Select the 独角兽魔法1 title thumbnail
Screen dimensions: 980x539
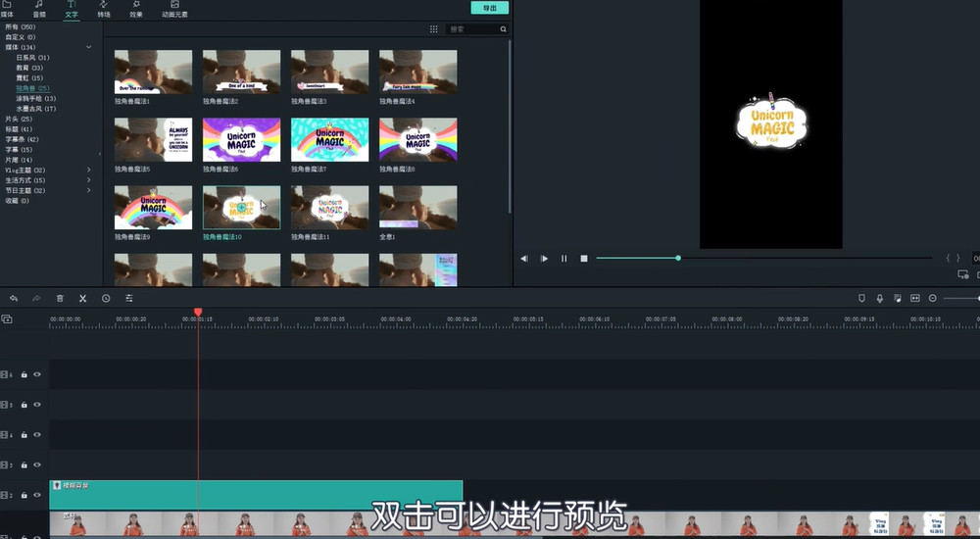click(x=153, y=72)
